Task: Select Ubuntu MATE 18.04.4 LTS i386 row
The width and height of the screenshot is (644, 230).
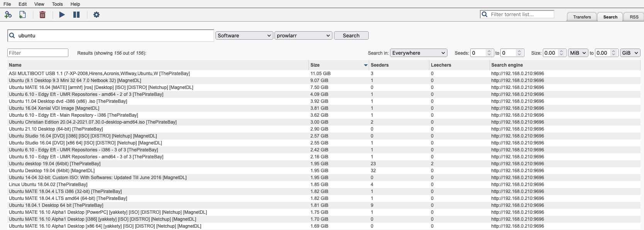Action: [x=324, y=191]
